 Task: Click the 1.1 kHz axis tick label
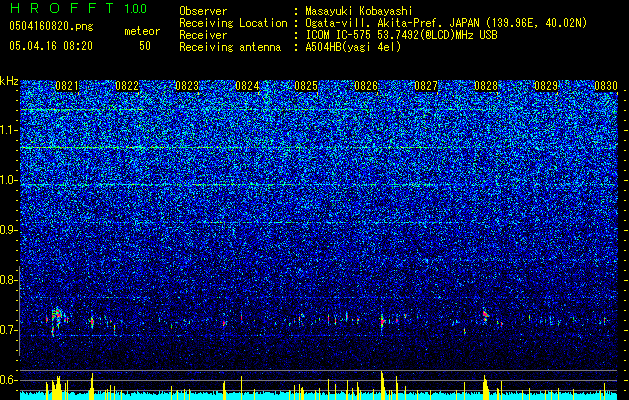[x=7, y=130]
